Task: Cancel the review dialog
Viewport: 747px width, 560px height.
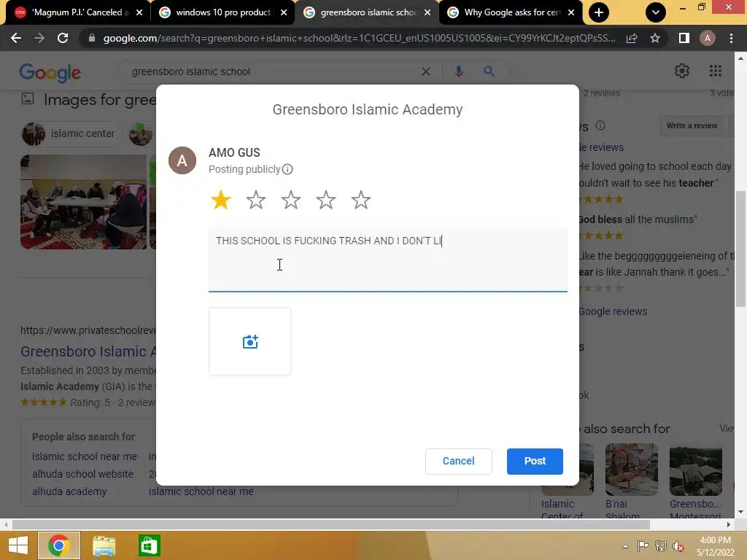Action: click(x=458, y=461)
